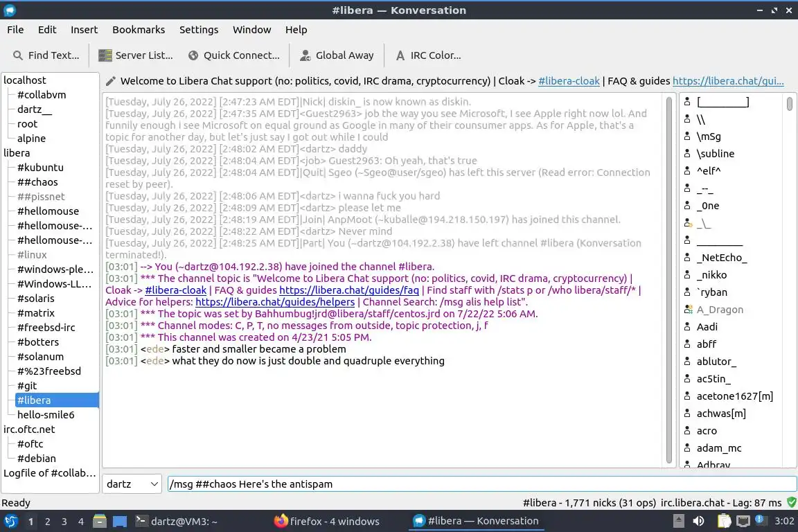This screenshot has width=798, height=532.
Task: Select the alpine query under localhost
Action: 32,138
